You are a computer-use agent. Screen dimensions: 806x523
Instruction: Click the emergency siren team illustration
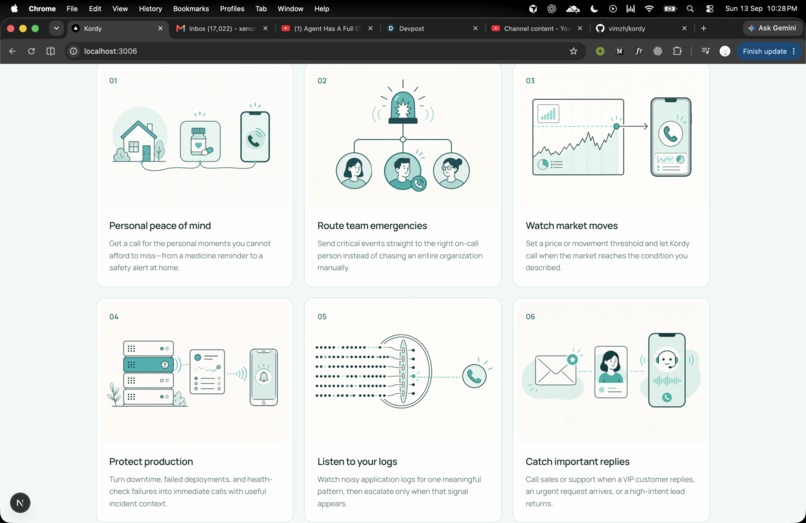coord(402,136)
